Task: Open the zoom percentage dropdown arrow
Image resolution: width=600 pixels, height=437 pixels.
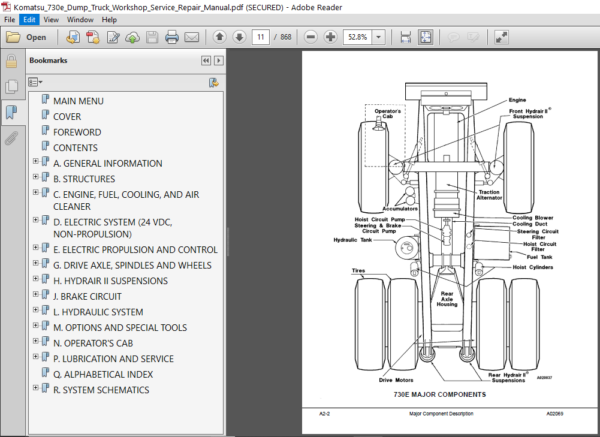Action: (x=378, y=37)
